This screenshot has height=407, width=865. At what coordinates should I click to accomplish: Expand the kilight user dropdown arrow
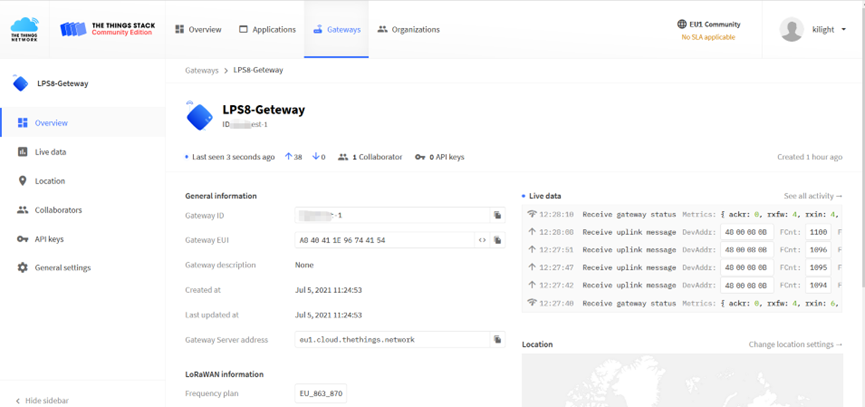(843, 30)
